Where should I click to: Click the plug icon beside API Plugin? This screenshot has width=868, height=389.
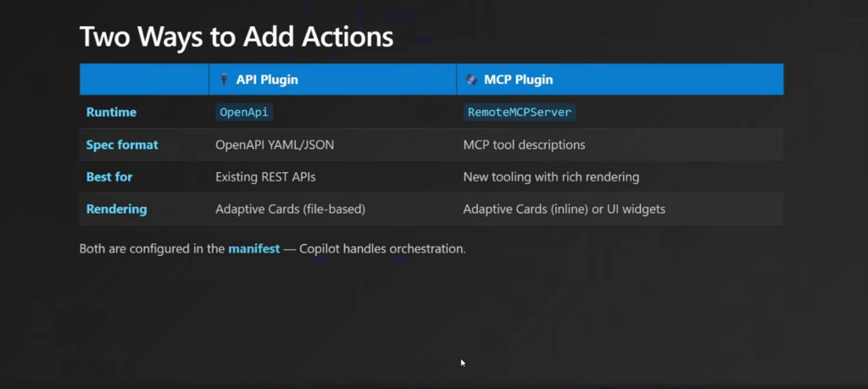coord(224,80)
